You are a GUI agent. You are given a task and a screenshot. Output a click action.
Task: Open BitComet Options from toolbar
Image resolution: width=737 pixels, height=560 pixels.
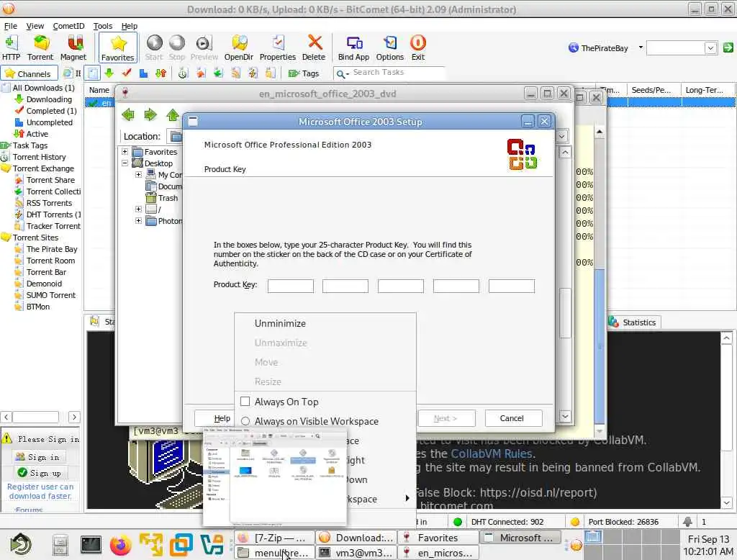[389, 48]
